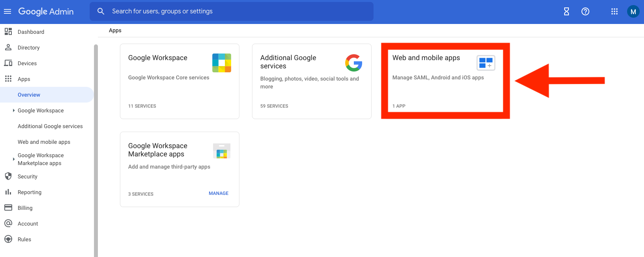Click the Security shield icon
This screenshot has height=257, width=644.
coord(8,176)
